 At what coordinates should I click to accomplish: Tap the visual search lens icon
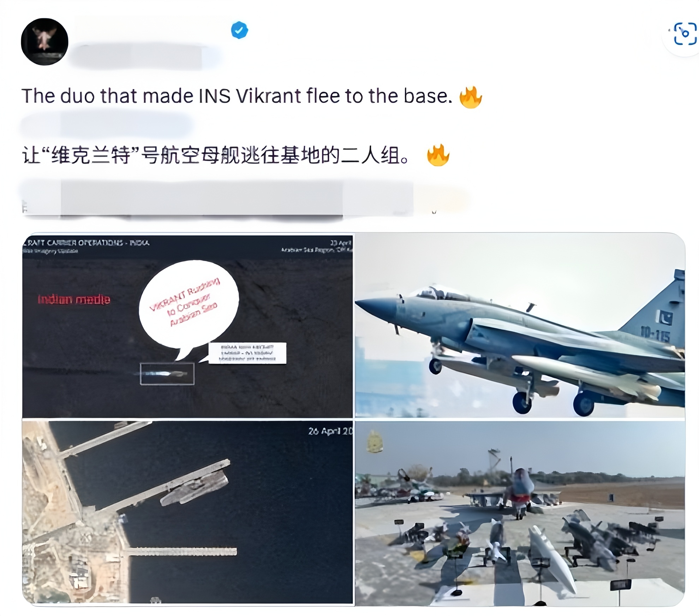(x=685, y=34)
